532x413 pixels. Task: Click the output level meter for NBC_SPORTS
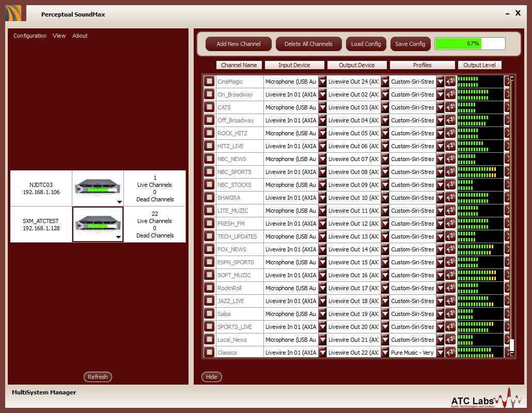click(x=480, y=171)
